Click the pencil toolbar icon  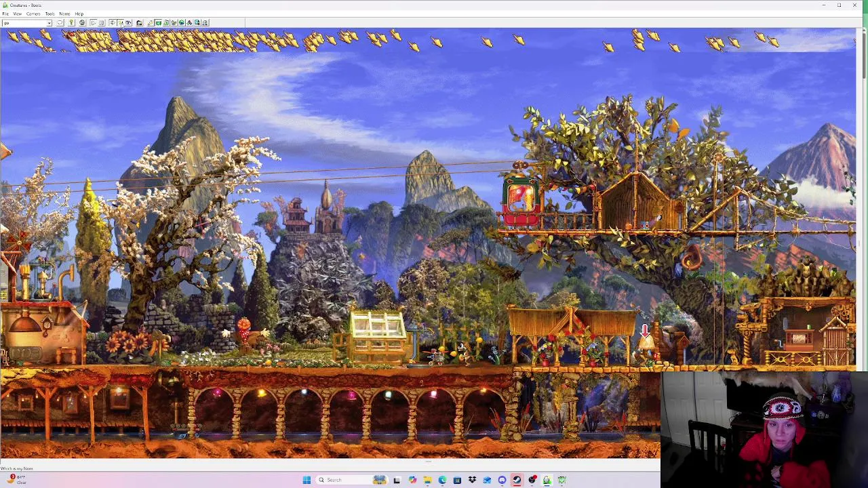click(x=150, y=23)
